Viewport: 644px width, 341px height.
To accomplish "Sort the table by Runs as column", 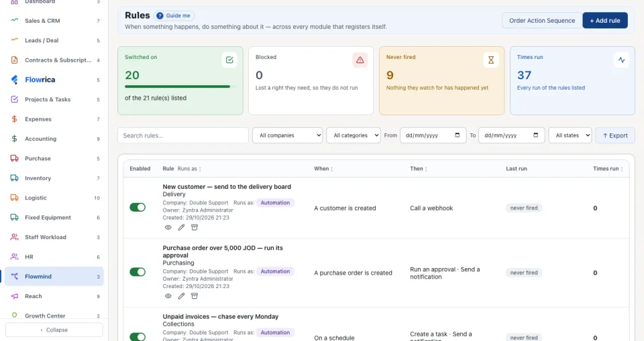I will coord(189,169).
